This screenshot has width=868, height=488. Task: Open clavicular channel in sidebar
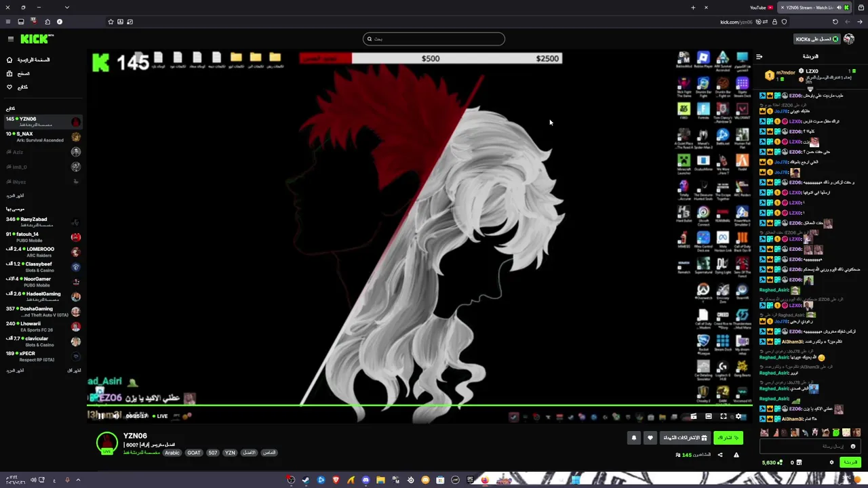coord(43,342)
